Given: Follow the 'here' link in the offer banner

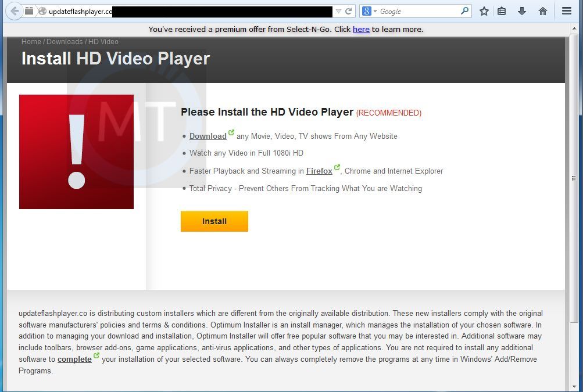Looking at the screenshot, I should (360, 29).
